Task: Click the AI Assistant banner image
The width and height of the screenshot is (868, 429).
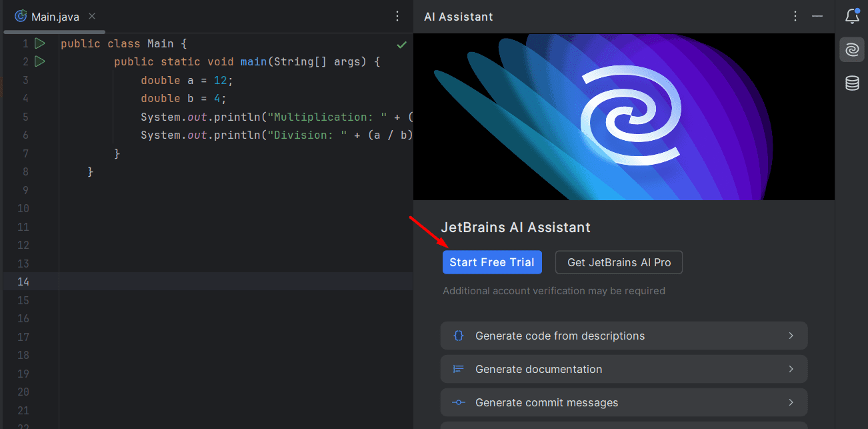Action: [624, 117]
